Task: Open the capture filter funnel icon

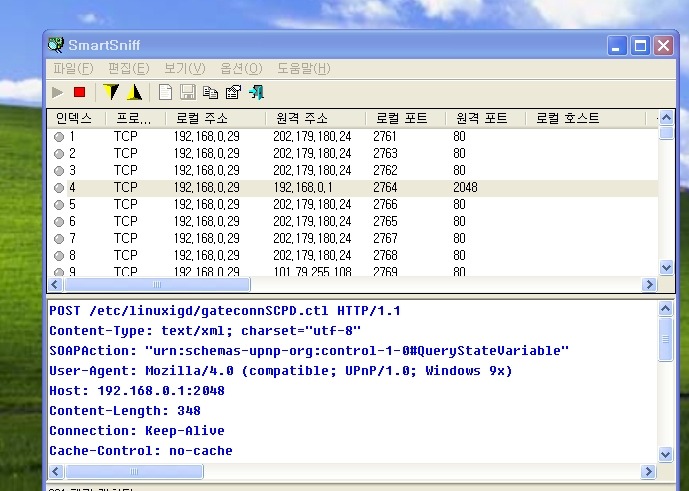Action: pyautogui.click(x=111, y=92)
